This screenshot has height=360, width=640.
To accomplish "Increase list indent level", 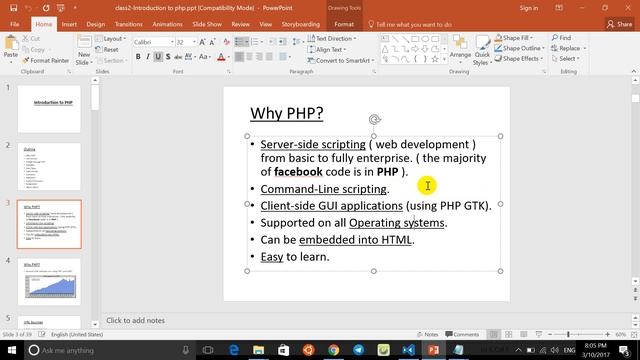I will [x=282, y=42].
